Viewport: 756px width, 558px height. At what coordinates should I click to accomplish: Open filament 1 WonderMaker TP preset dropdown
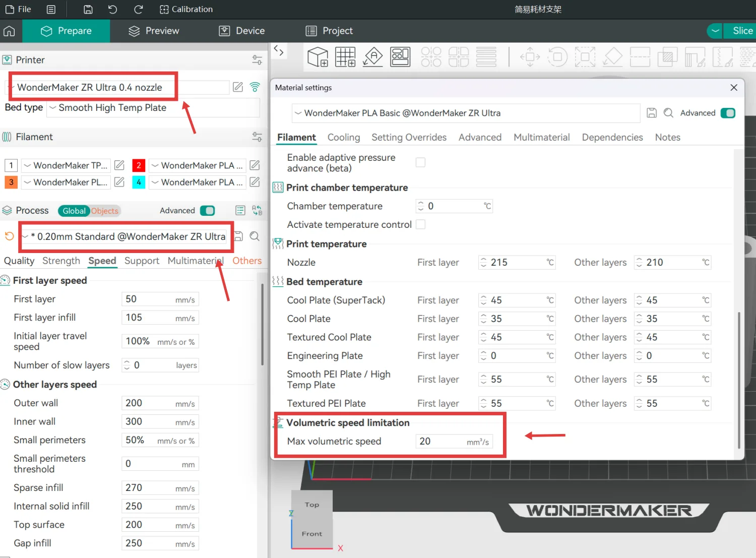pyautogui.click(x=66, y=165)
